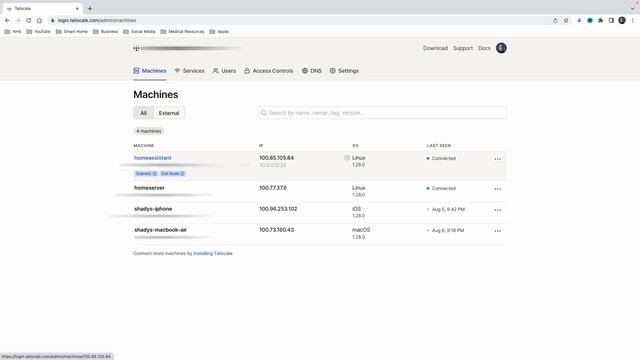640x360 pixels.
Task: Open the Tailscale account avatar menu
Action: [x=501, y=48]
